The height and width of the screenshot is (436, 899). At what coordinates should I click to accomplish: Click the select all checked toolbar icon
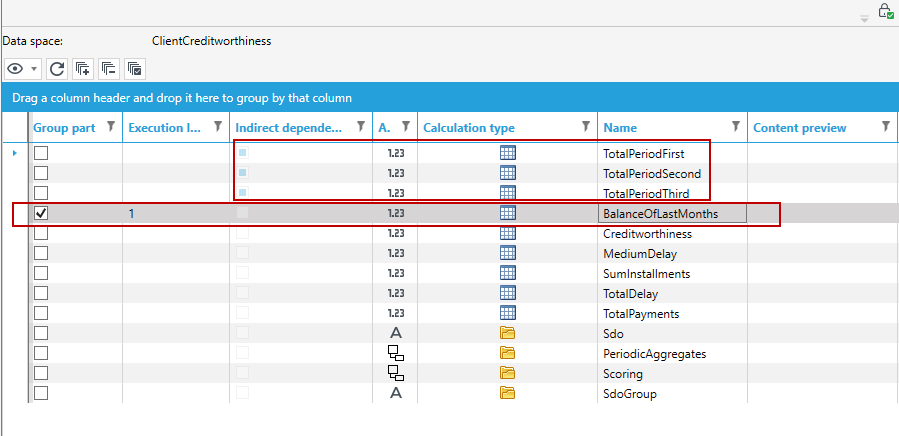pyautogui.click(x=135, y=69)
